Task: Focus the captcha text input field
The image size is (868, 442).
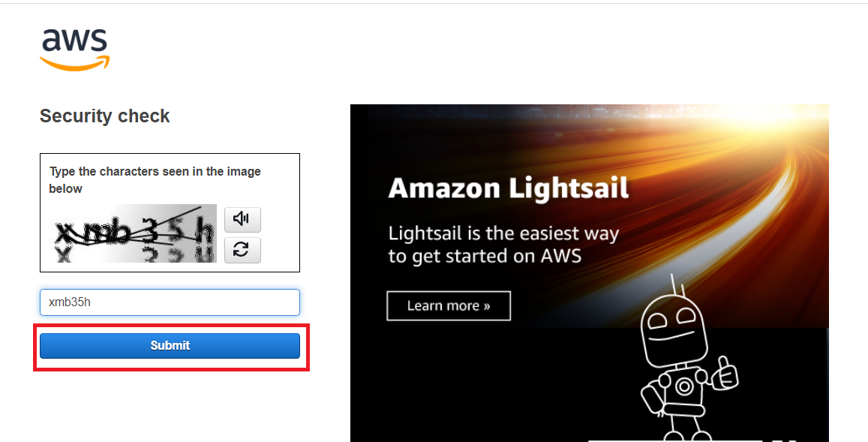Action: pyautogui.click(x=170, y=302)
